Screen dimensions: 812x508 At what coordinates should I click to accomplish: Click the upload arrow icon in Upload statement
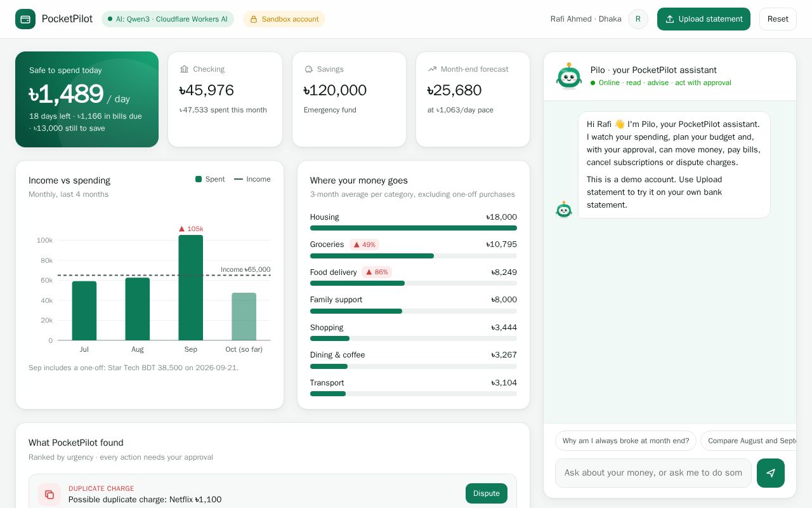670,19
